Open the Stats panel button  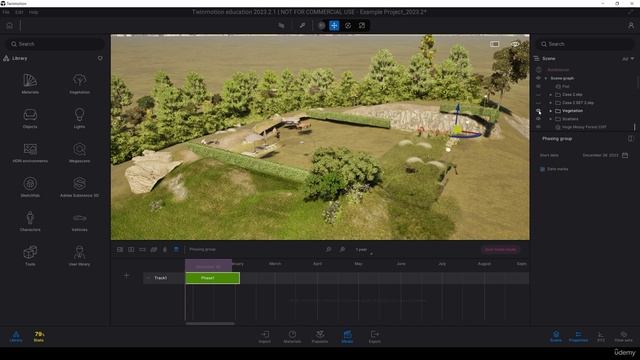click(x=39, y=336)
